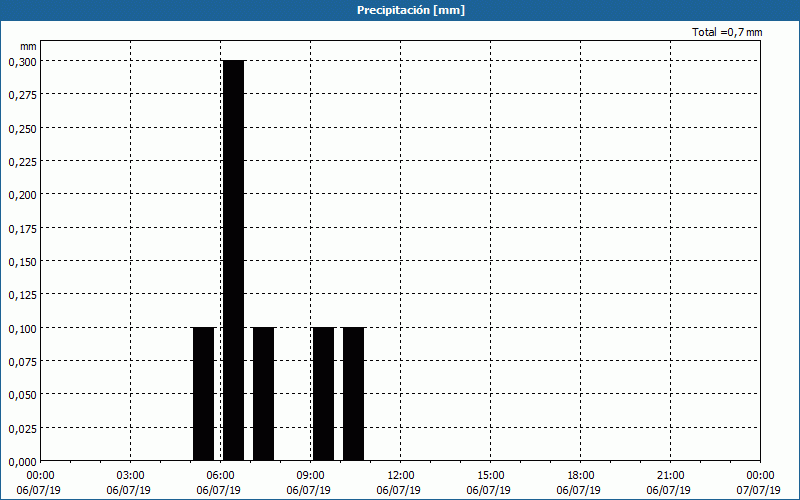Click the 07/07/19 date label

click(x=758, y=490)
